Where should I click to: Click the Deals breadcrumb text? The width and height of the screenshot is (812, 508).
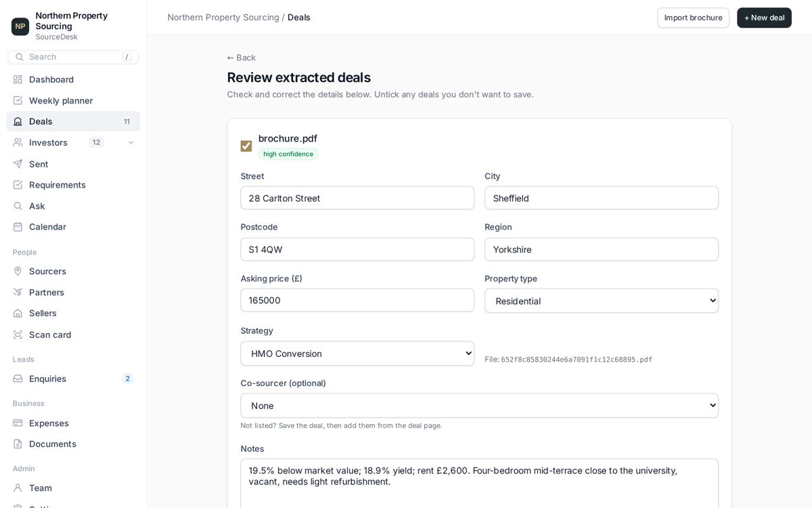[299, 17]
